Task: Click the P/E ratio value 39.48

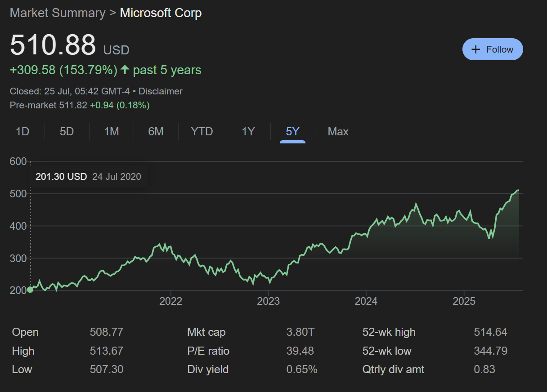Action: tap(300, 351)
